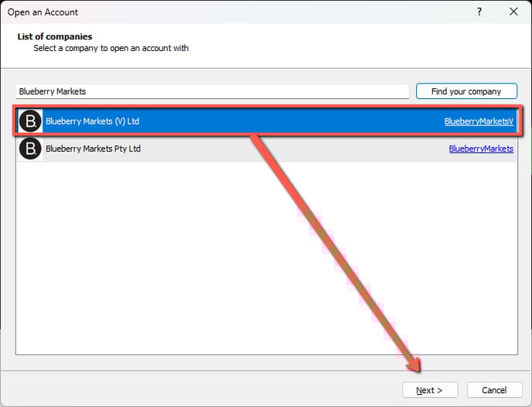Click the Find your company button
Viewport: 532px width, 407px height.
466,91
